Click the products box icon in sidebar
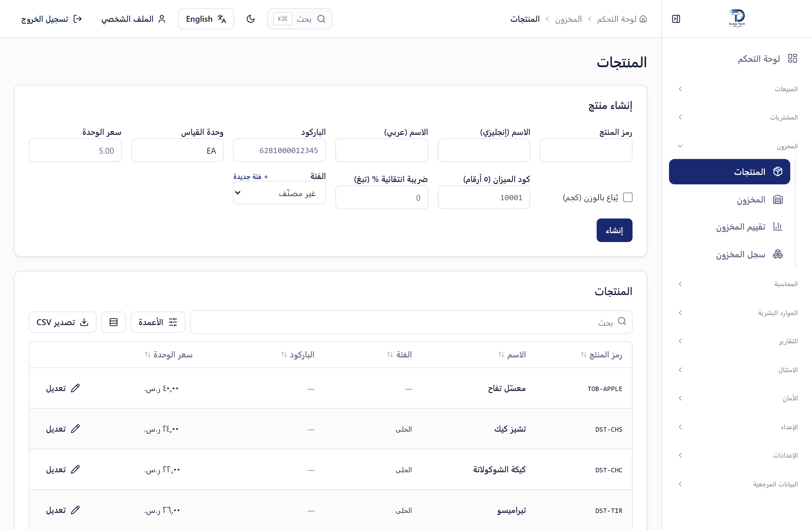The width and height of the screenshot is (812, 530). click(778, 171)
